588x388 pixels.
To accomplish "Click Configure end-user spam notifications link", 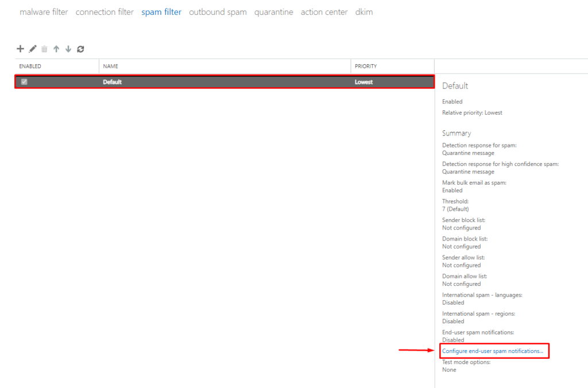I will pos(492,351).
